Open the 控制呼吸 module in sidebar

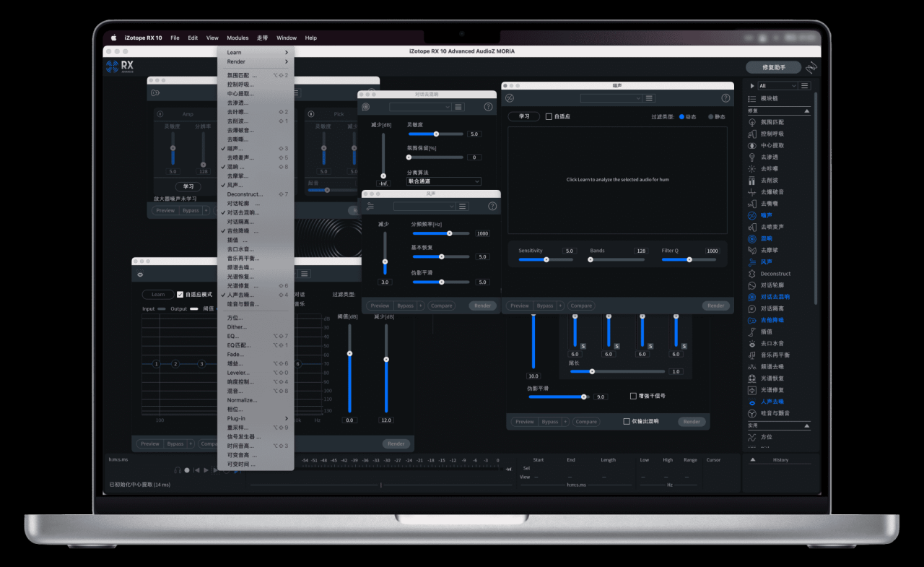pos(772,134)
